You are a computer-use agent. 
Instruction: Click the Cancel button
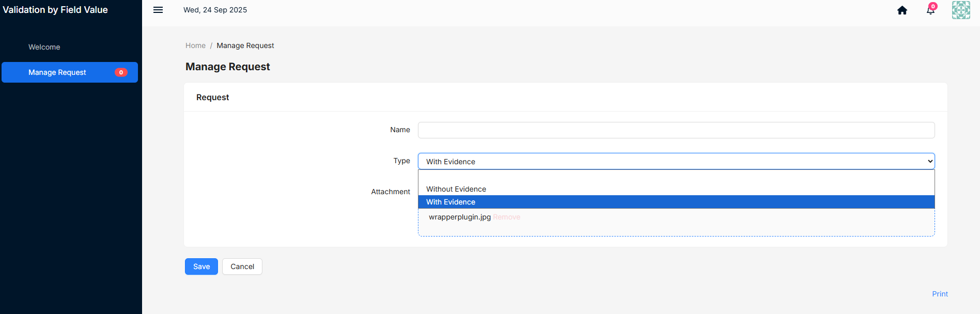[242, 266]
